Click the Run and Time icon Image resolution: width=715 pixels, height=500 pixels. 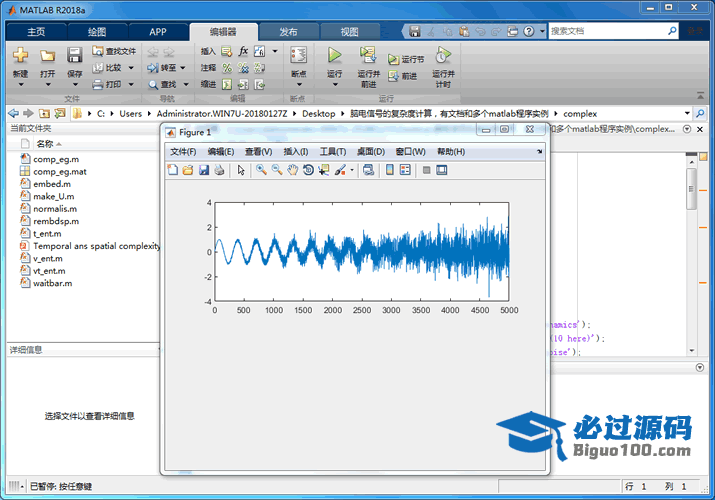(x=443, y=55)
